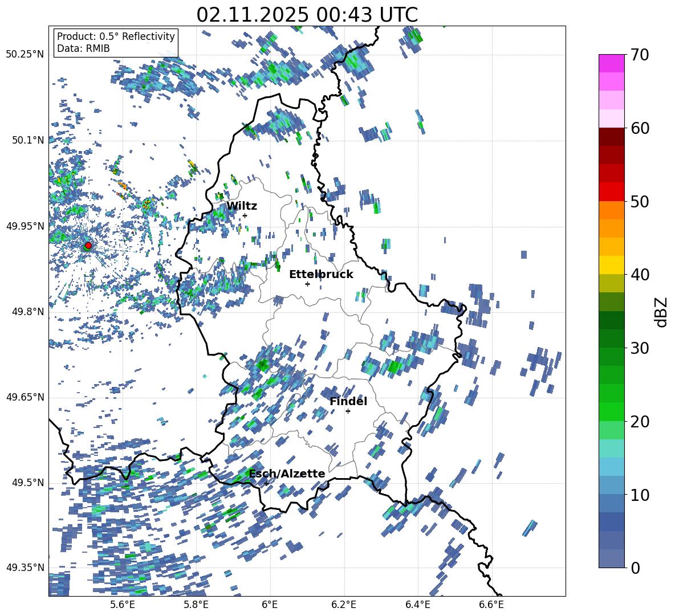
Task: Click the title 02.11.2025 00:43 UTC
Action: point(307,15)
